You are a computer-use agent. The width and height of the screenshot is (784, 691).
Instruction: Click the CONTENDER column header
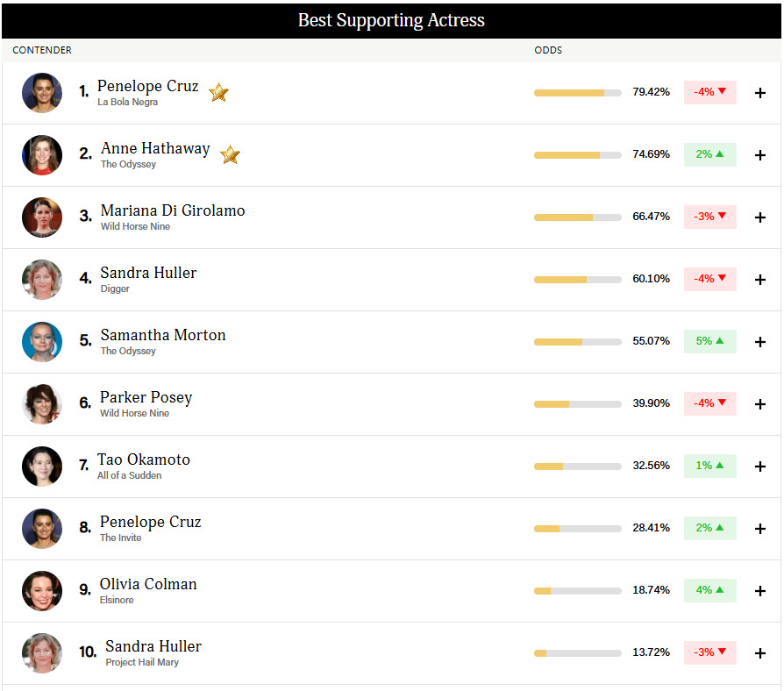[42, 50]
